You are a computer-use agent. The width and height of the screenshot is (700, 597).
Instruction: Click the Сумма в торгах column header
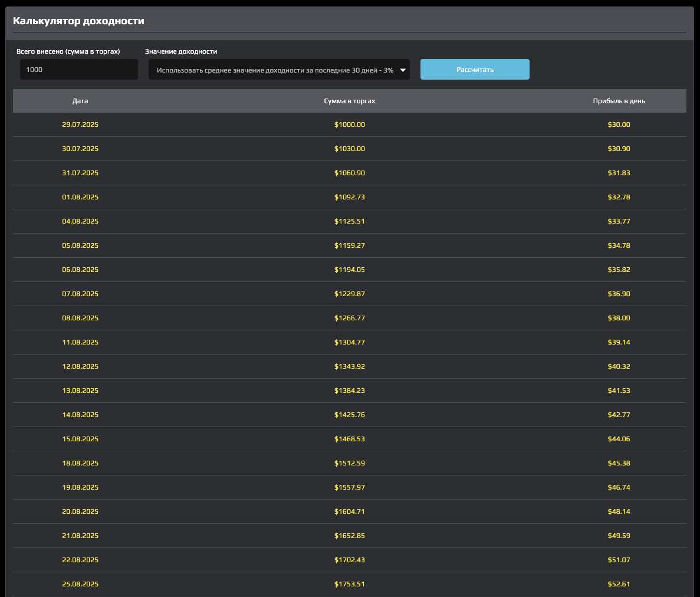[350, 101]
